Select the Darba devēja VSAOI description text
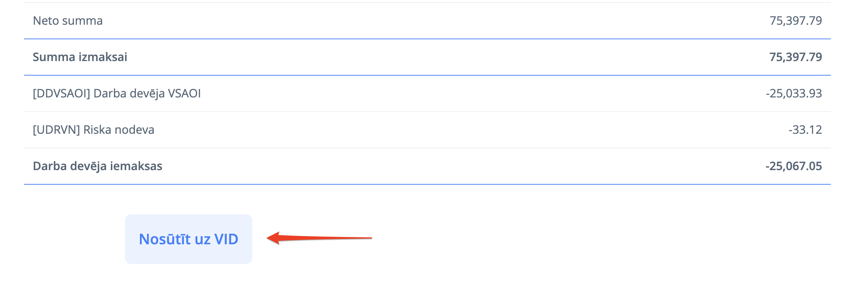 (x=147, y=93)
